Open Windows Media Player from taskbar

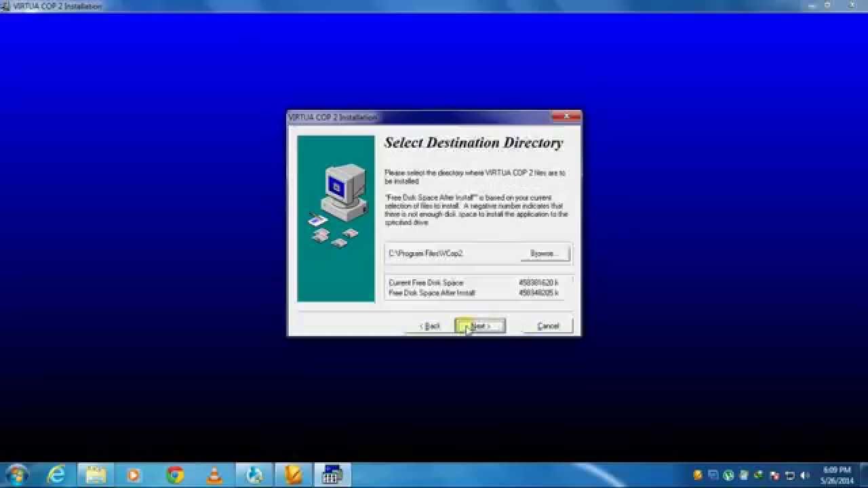(134, 475)
